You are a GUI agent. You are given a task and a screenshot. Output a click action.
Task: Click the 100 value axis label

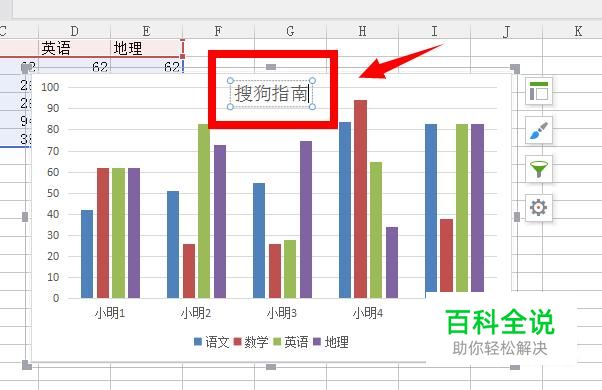point(50,87)
